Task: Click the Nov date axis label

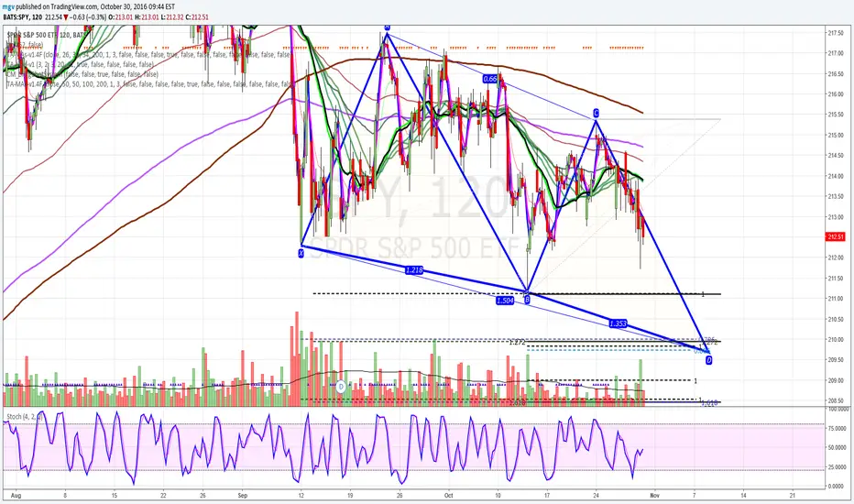Action: pos(654,495)
